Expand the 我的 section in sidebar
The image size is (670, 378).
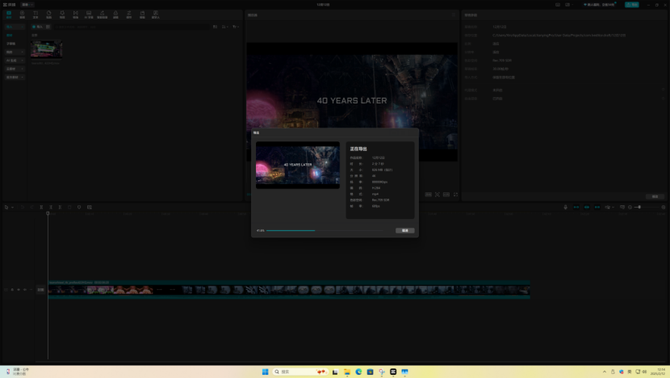(x=15, y=52)
